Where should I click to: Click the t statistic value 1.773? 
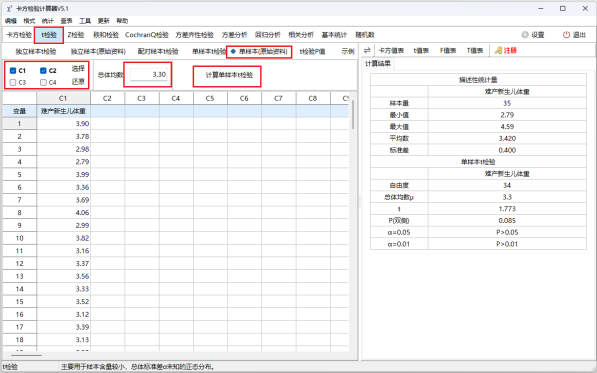[x=507, y=209]
